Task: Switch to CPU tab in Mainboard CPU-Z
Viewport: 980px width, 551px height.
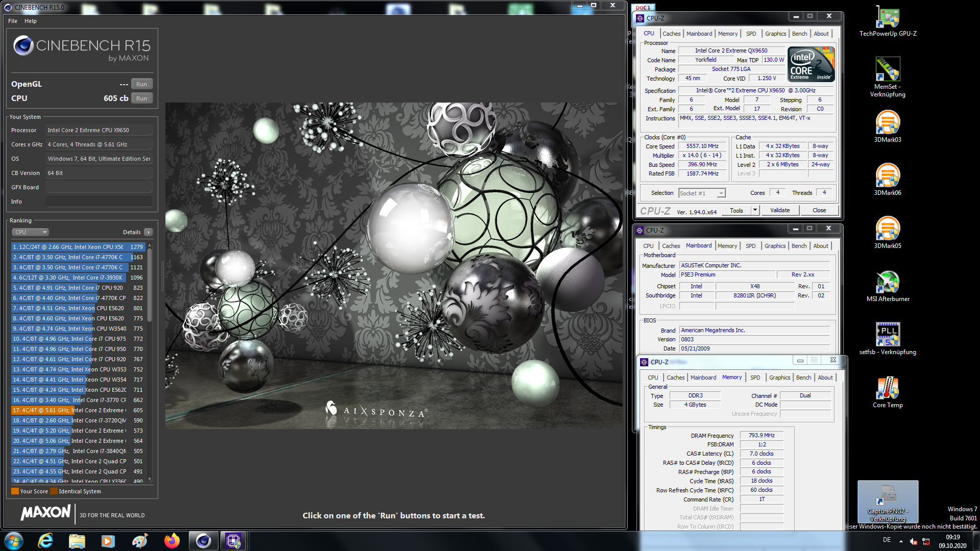Action: coord(648,246)
